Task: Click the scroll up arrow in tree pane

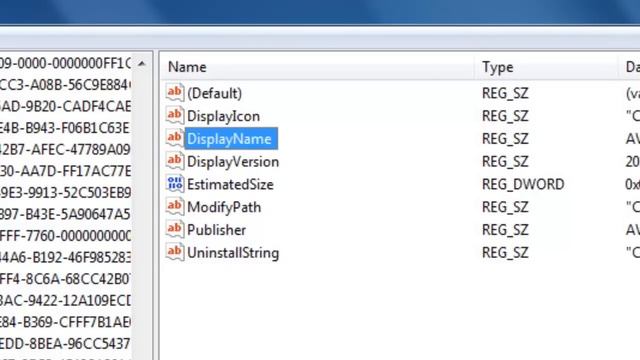Action: 142,64
